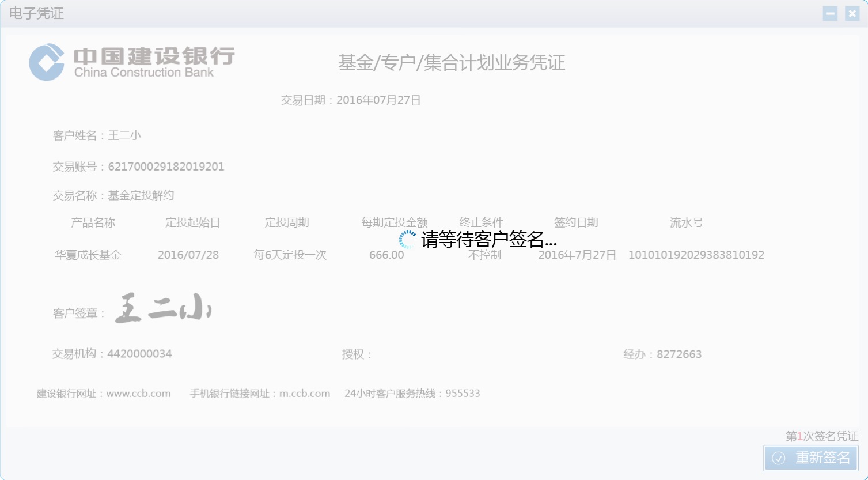Click the 流水号 column header
Viewport: 868px width, 480px height.
(x=687, y=222)
